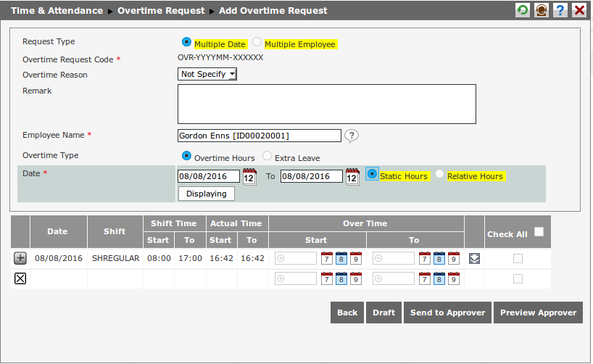Select day 9 icon for To in SHREGULAR row
Viewport: 593px width, 364px height.
pos(453,258)
